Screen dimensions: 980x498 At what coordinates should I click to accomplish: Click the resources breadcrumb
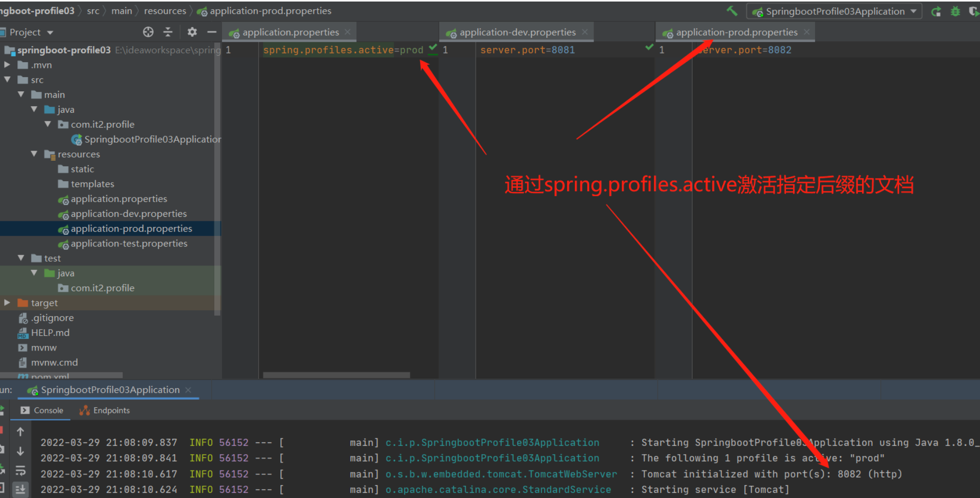165,11
